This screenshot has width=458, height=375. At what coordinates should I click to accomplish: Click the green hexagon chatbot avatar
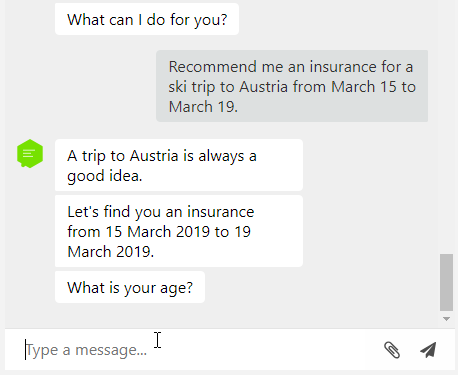(30, 153)
